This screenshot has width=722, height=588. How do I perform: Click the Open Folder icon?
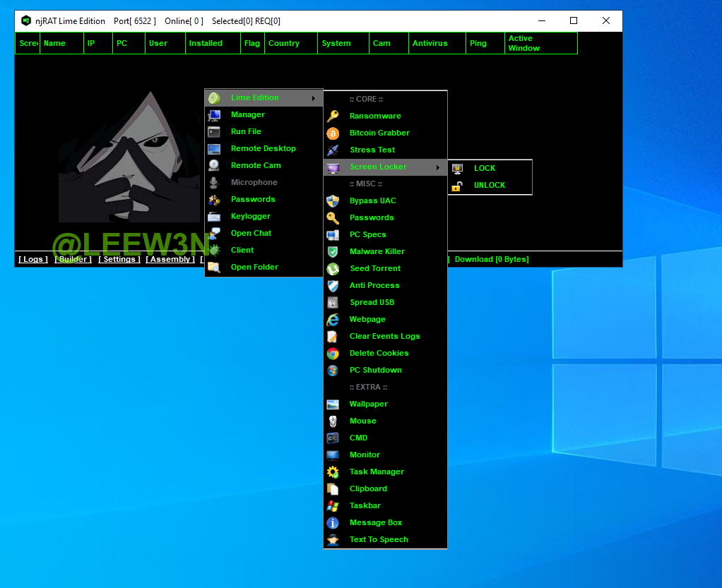click(x=214, y=267)
